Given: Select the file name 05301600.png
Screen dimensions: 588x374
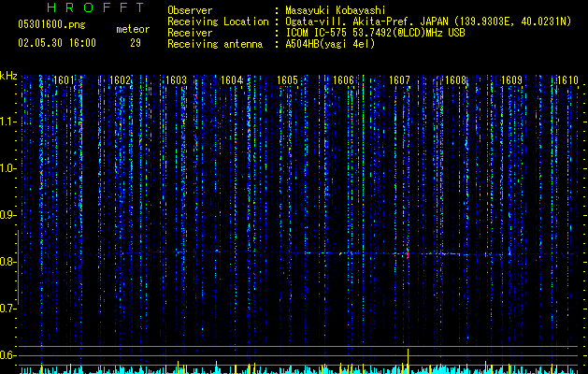Looking at the screenshot, I should coord(51,25).
